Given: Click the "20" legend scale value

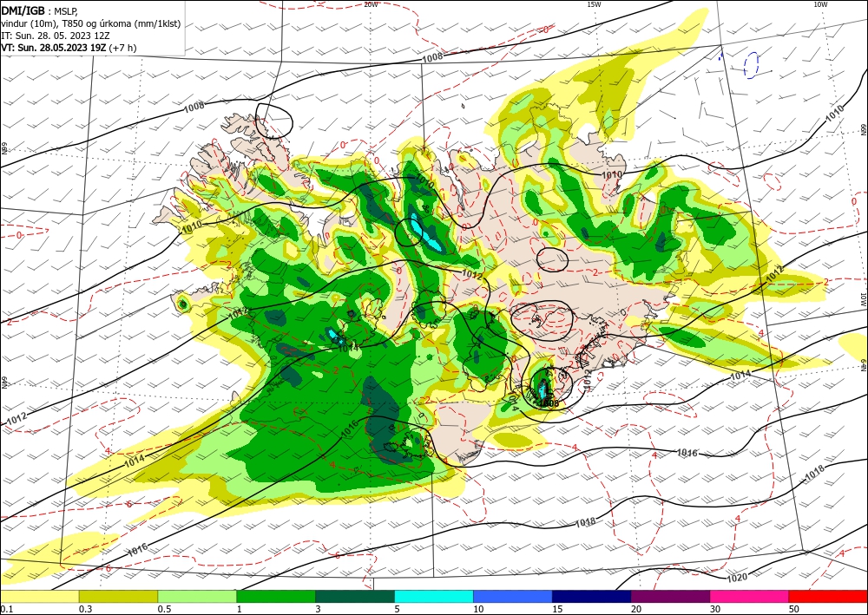Looking at the screenshot, I should [636, 609].
